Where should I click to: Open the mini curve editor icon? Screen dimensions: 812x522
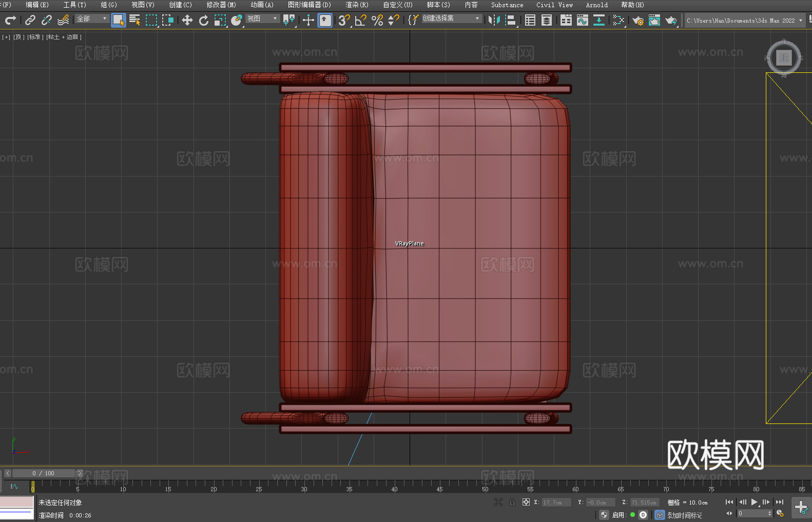tap(14, 486)
